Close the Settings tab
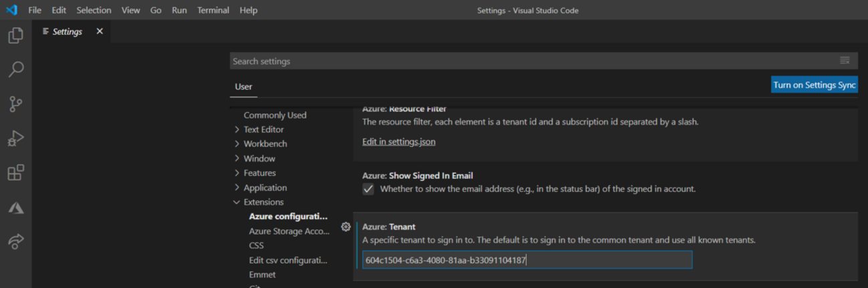Screen dimensions: 868x288 (x=100, y=31)
